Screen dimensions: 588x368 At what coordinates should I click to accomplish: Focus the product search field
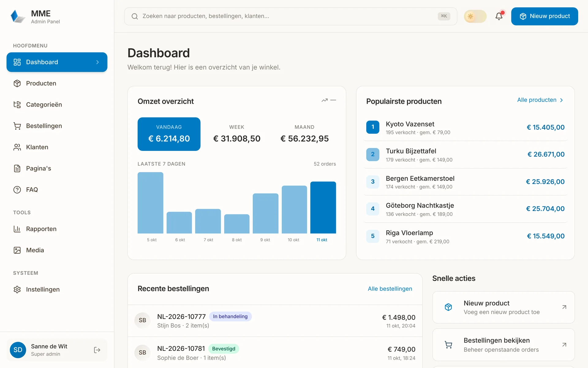[x=290, y=16]
